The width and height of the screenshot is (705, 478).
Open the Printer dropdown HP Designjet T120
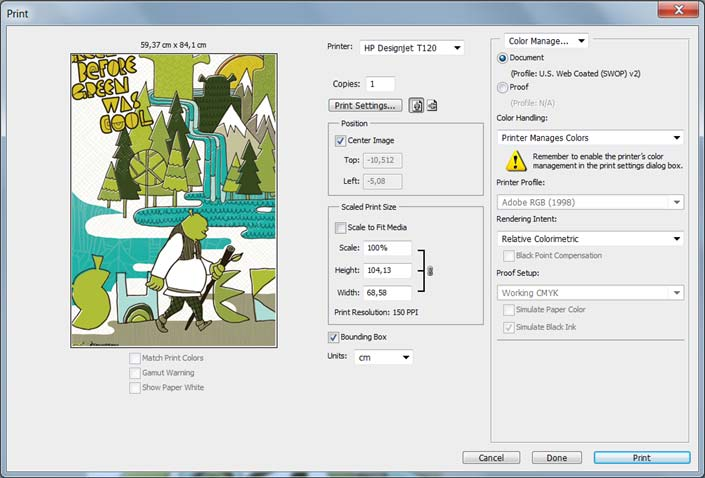point(411,48)
